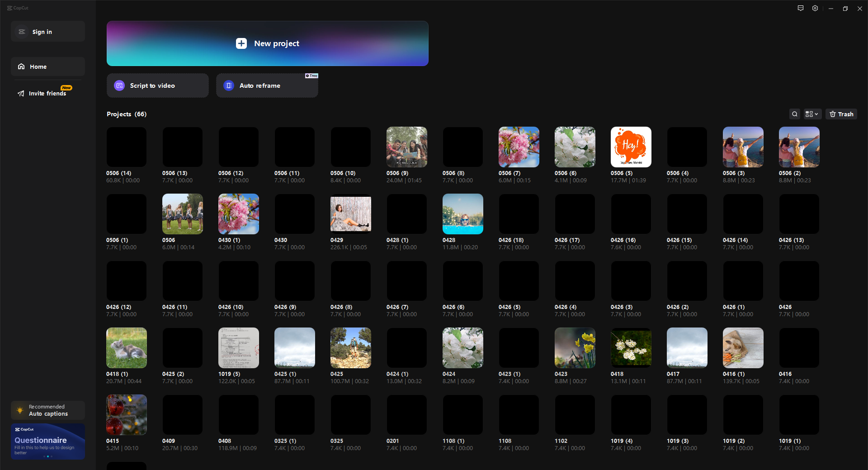The image size is (868, 470).
Task: Click the Free badge on Auto reframe
Action: [311, 76]
